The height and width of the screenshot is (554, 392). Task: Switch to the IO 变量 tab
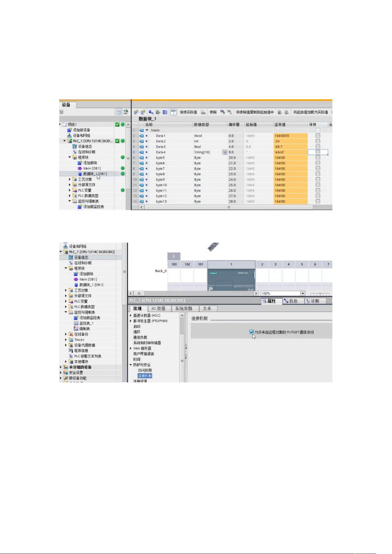(158, 308)
